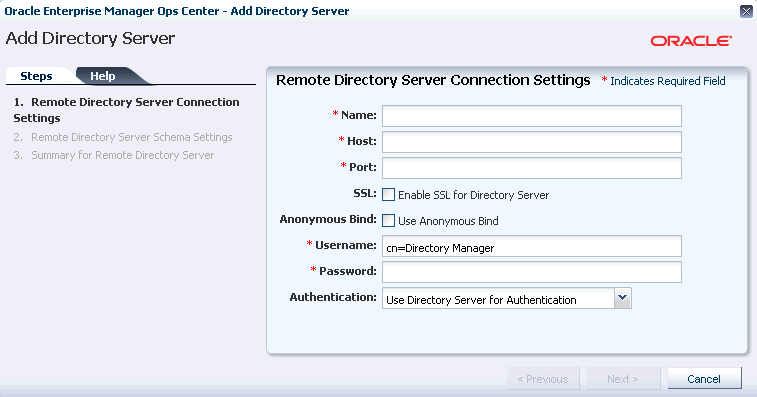Close the Add Directory Server dialog
757x397 pixels.
click(746, 11)
